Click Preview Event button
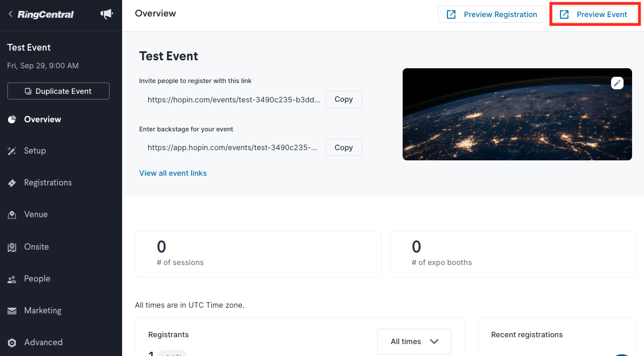 point(595,14)
